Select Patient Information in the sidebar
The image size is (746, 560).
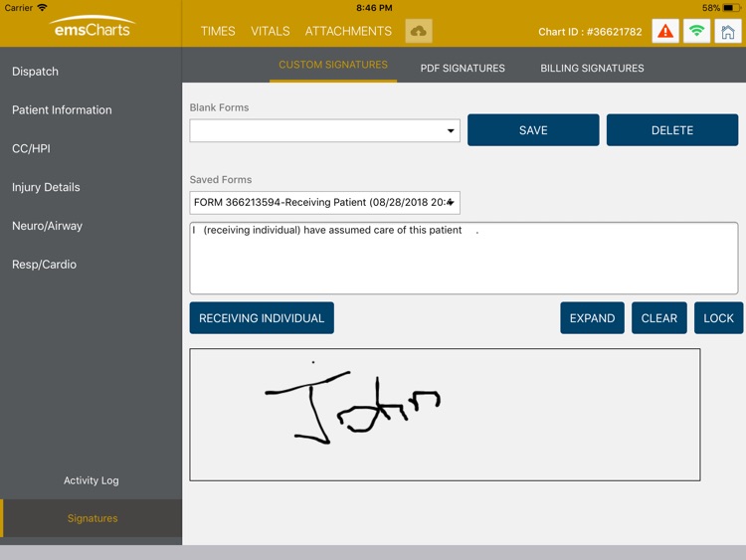pyautogui.click(x=62, y=109)
